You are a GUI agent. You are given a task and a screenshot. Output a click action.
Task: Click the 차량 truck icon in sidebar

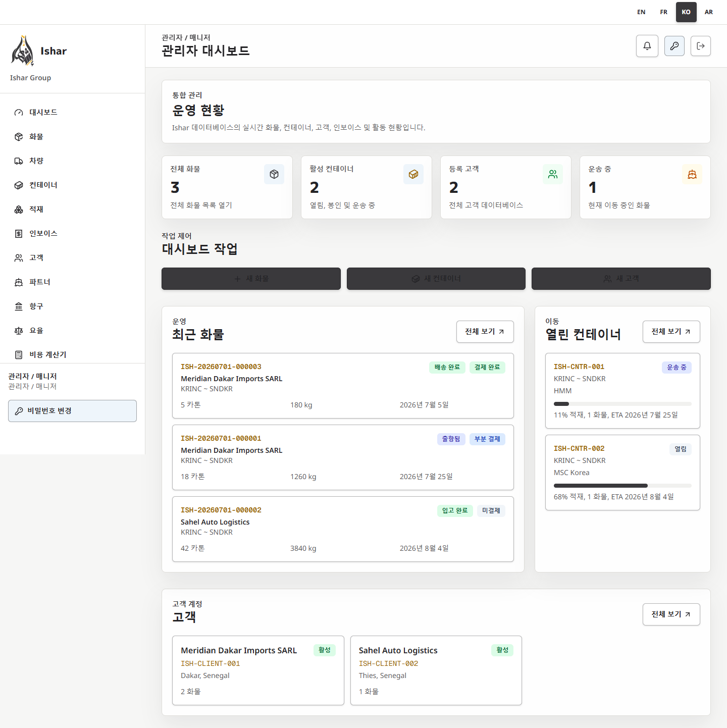click(x=19, y=161)
